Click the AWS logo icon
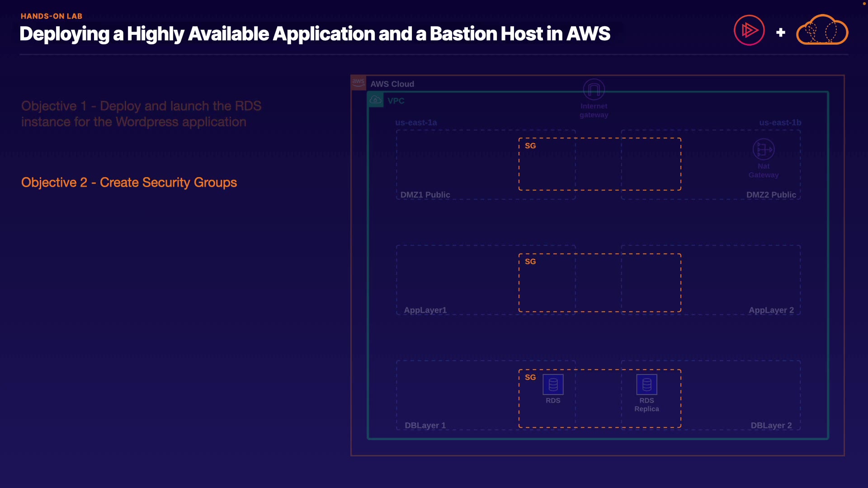 click(x=359, y=83)
